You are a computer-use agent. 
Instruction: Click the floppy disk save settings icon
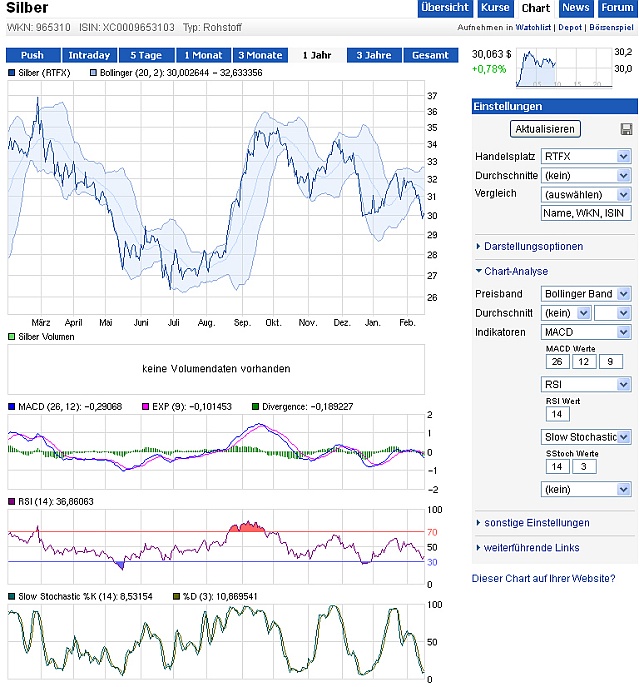coord(626,129)
